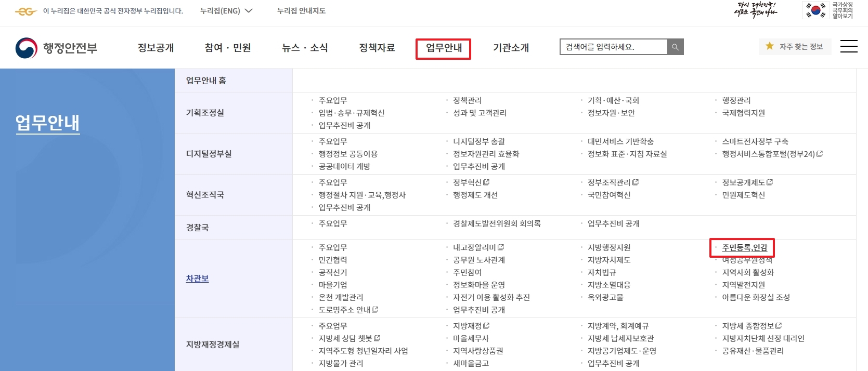This screenshot has width=868, height=371.
Task: Open 정부혁신 external link
Action: [471, 182]
